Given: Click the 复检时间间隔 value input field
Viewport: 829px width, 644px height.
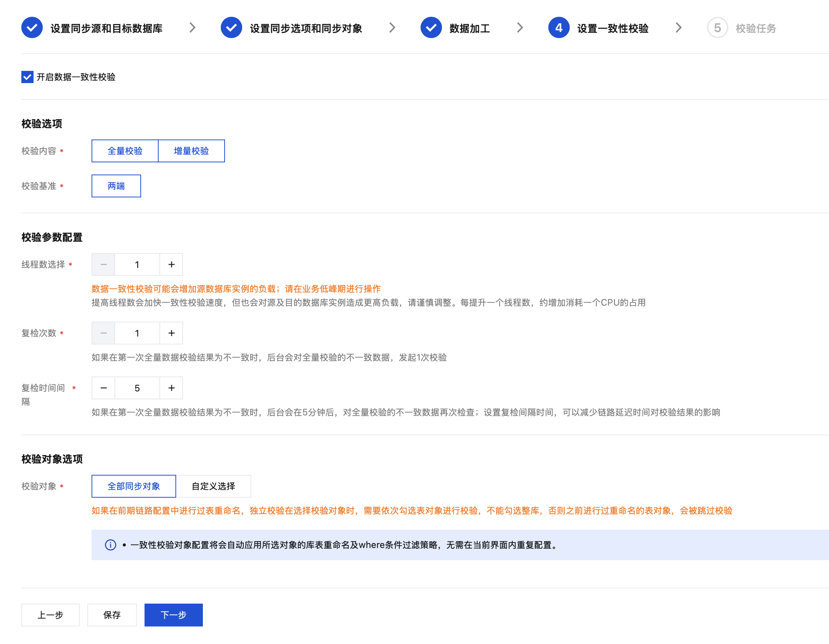Looking at the screenshot, I should tap(137, 388).
